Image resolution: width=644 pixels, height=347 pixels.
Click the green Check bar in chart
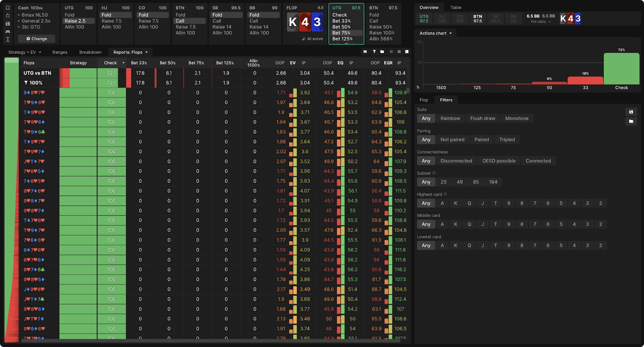click(621, 69)
